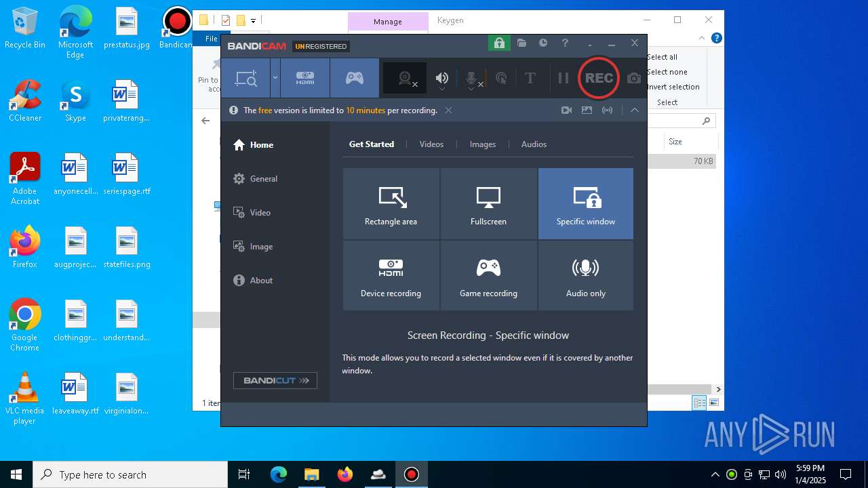Select game recording mode gamepad in toolbar
868x488 pixels.
click(355, 78)
